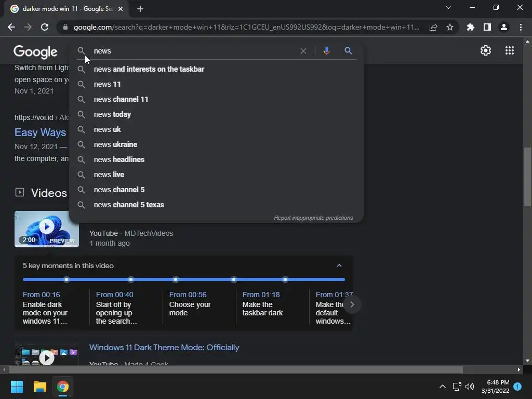Click the 00:56 key moment timeline dot
This screenshot has width=532, height=399.
point(176,280)
